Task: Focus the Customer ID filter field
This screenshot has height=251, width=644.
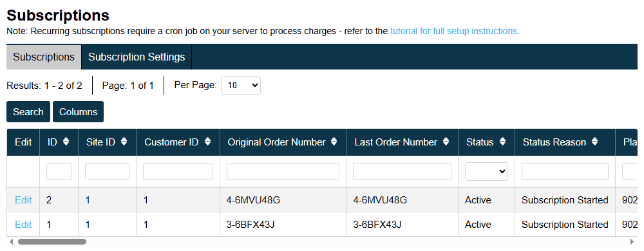Action: tap(178, 171)
